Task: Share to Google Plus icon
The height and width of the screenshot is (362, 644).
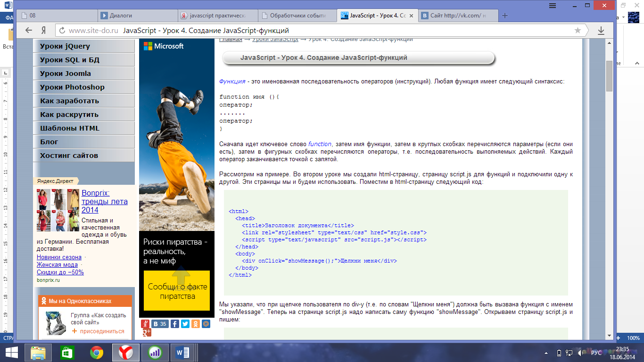Action: 147,333
